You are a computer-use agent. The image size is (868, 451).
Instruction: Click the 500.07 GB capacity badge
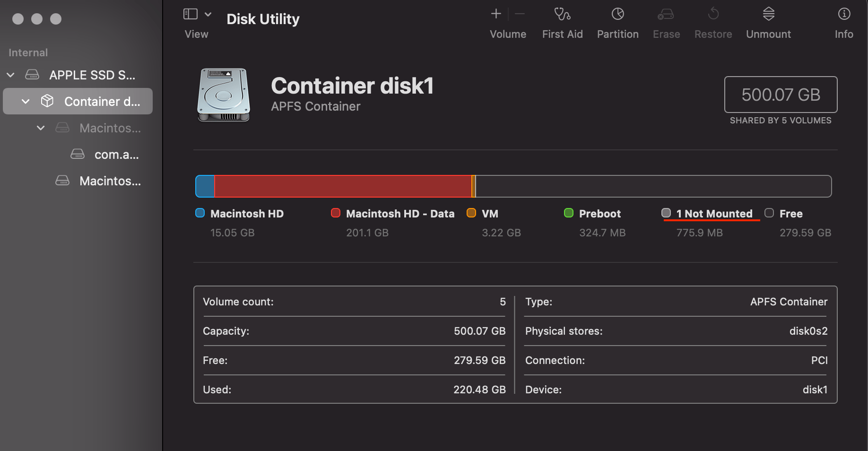780,95
